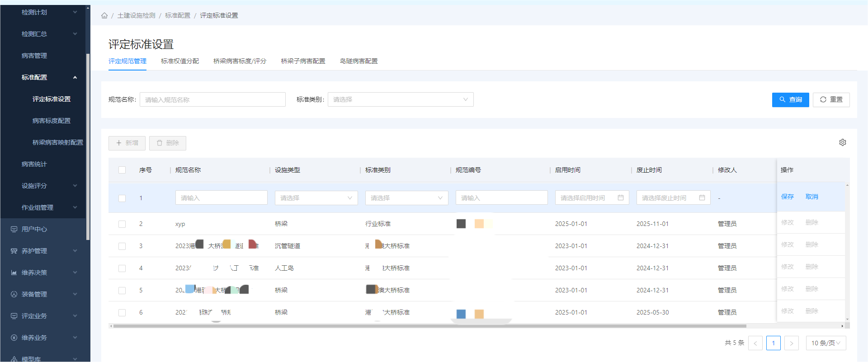Check the checkbox for row 4

coord(122,268)
